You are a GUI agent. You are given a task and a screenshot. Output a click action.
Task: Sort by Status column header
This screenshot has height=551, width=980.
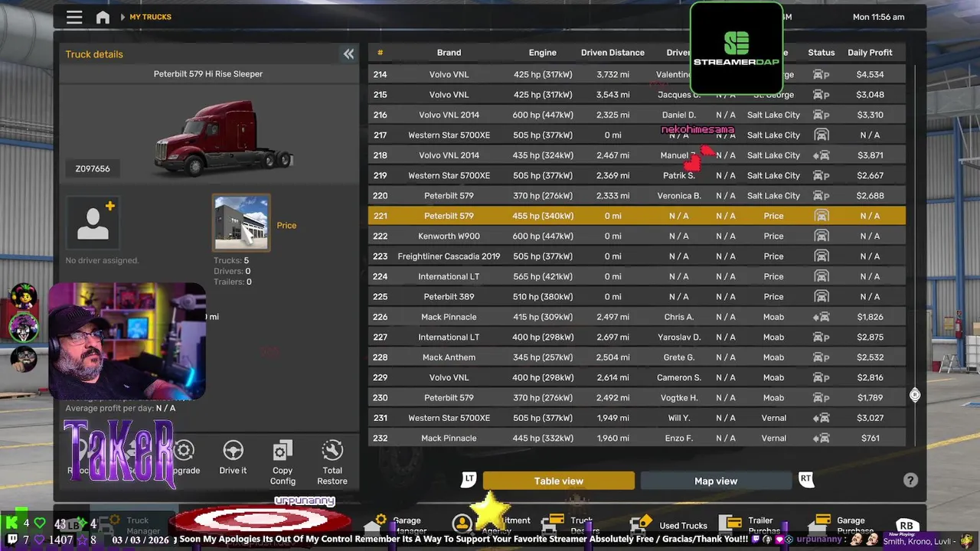click(821, 53)
